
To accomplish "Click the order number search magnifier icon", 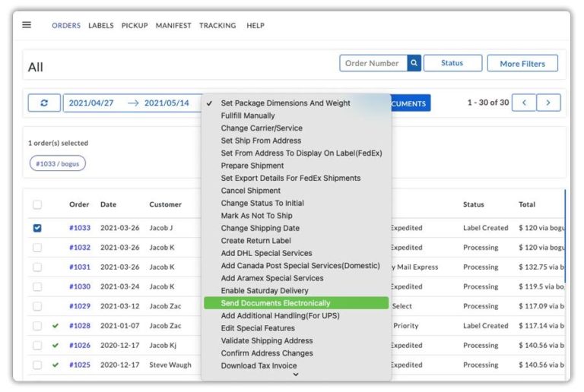I will click(x=414, y=63).
